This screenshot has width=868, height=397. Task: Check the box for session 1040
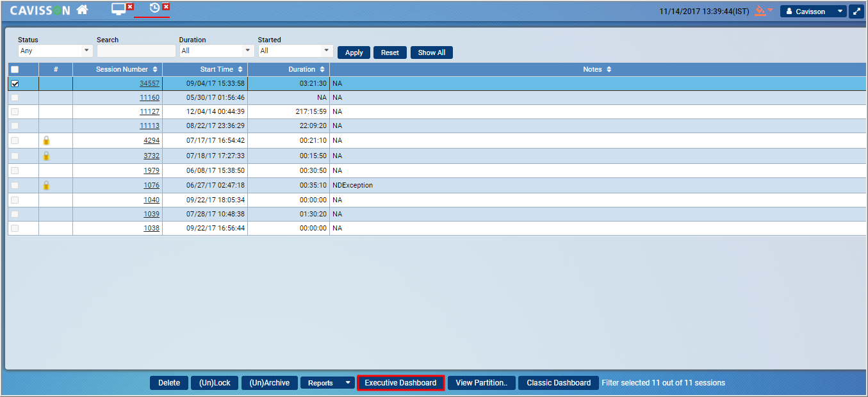tap(15, 200)
